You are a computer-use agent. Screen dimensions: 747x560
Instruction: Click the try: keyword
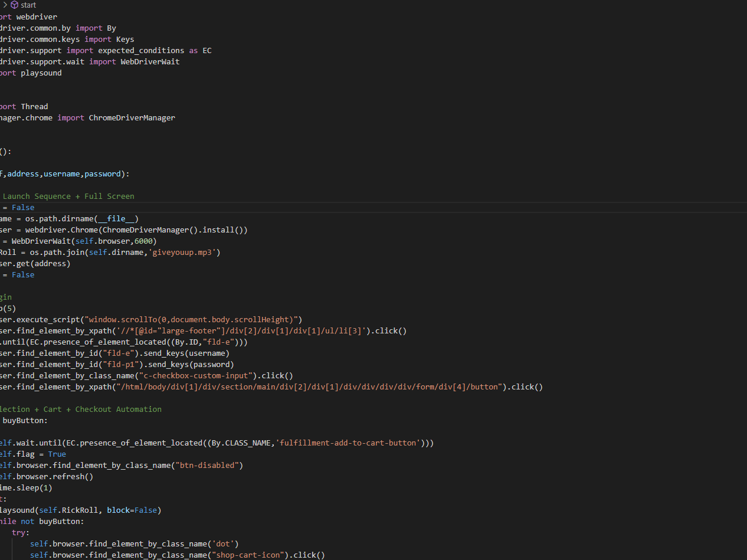click(x=19, y=532)
